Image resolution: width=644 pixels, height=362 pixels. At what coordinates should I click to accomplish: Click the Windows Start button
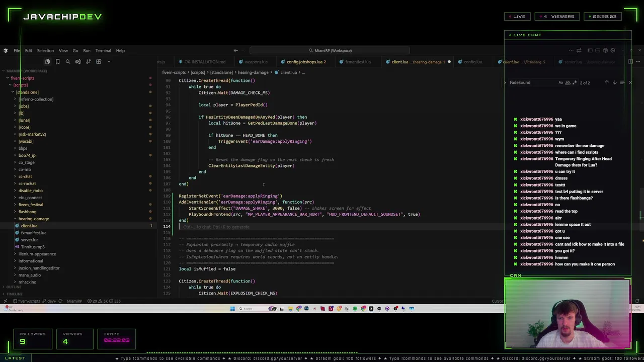click(x=232, y=309)
